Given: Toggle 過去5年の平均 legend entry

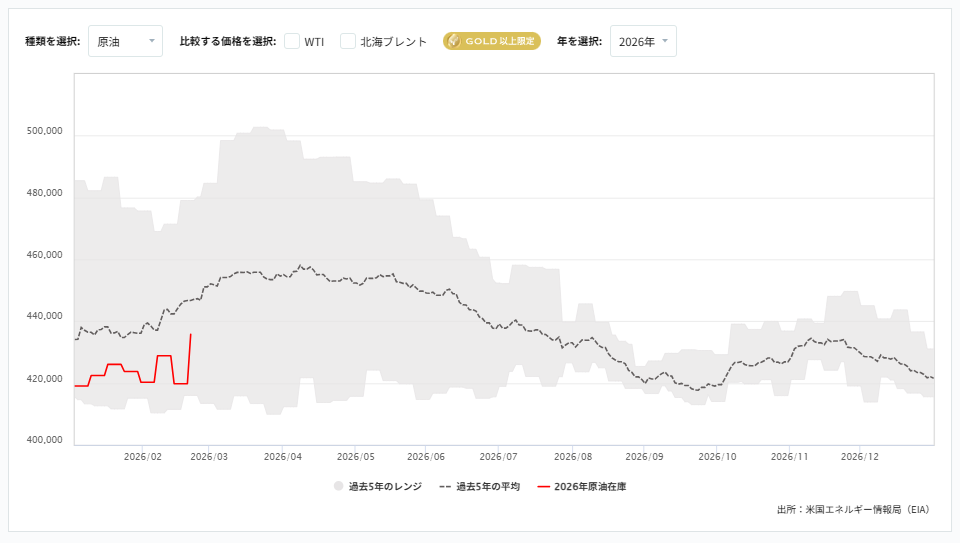Looking at the screenshot, I should (x=480, y=487).
